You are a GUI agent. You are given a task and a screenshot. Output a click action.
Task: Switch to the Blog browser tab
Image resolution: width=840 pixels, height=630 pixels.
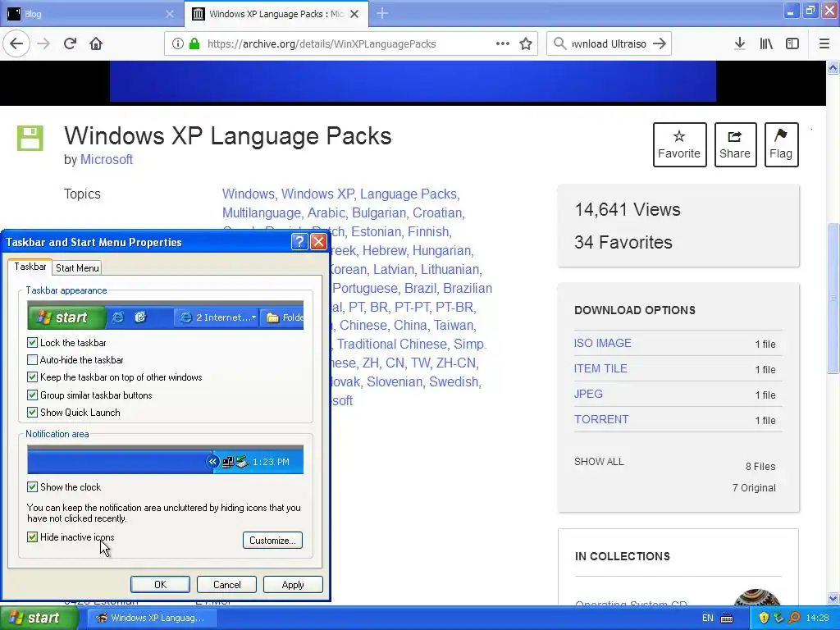coord(91,14)
